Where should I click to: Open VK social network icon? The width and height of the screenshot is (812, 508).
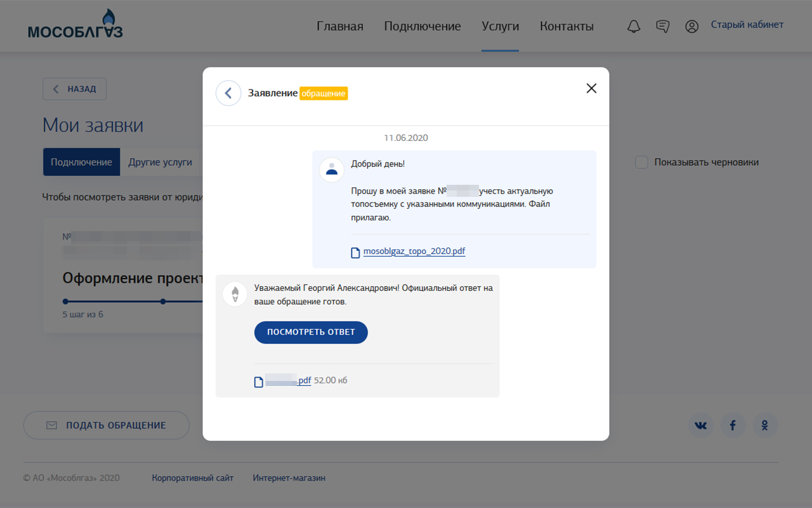click(x=701, y=425)
